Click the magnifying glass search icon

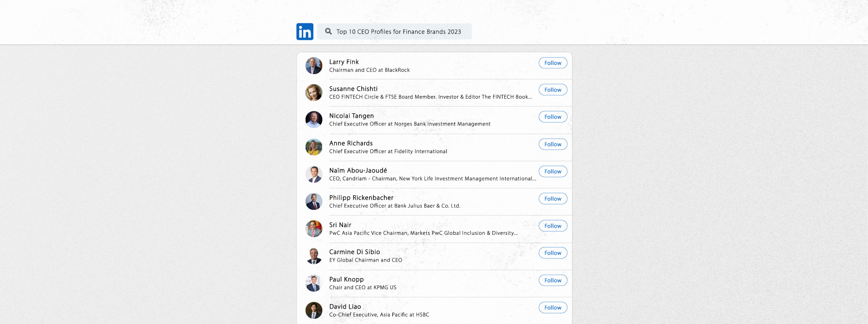tap(328, 31)
